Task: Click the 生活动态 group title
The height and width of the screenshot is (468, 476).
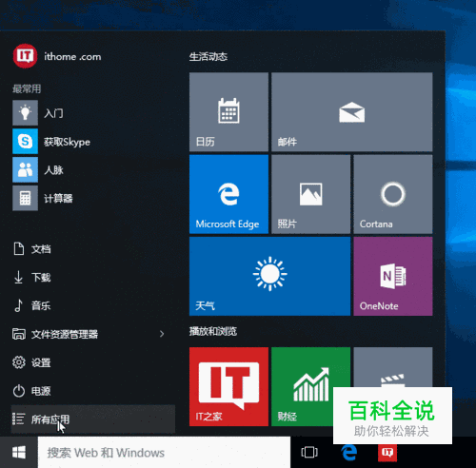Action: pos(208,57)
